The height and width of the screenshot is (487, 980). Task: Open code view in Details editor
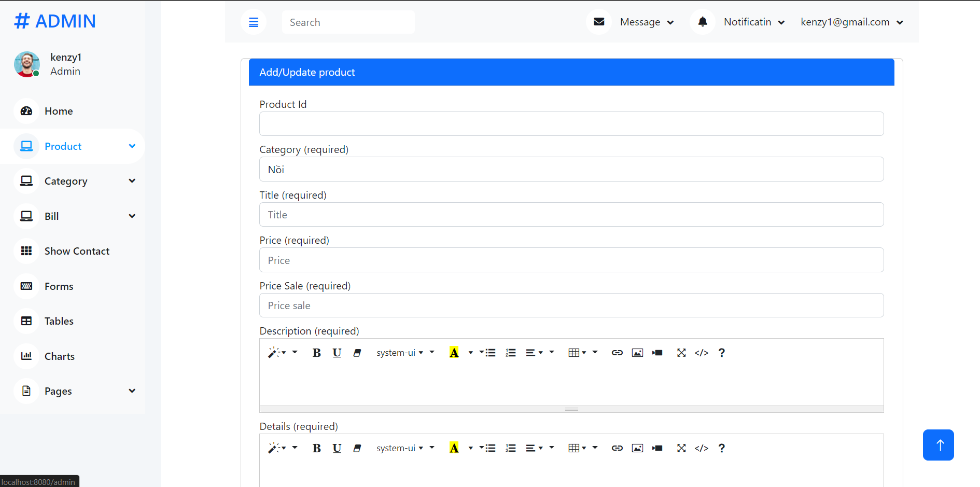pyautogui.click(x=702, y=448)
